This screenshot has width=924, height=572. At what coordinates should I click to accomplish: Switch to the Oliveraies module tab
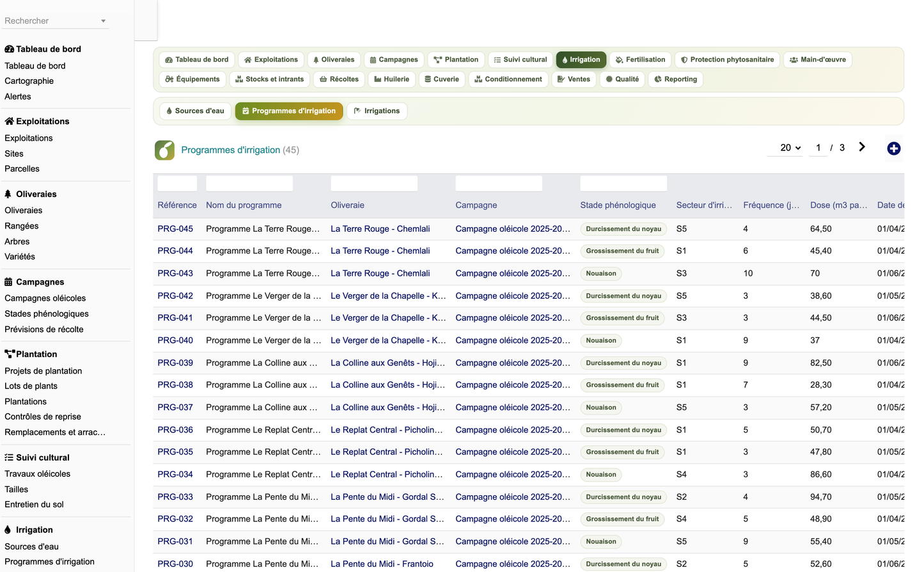334,60
